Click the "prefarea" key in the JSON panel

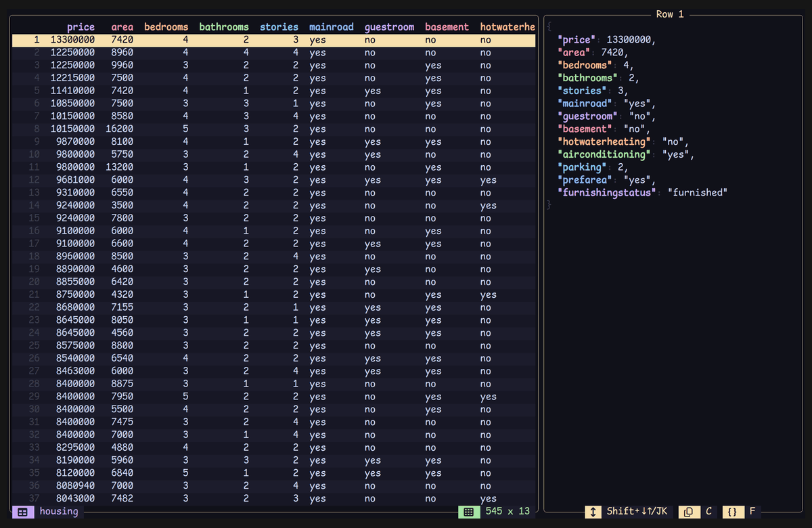[585, 180]
